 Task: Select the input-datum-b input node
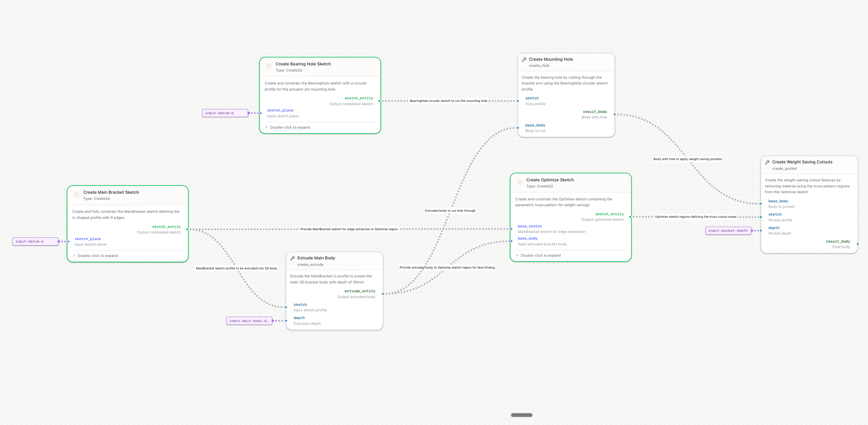(x=225, y=113)
